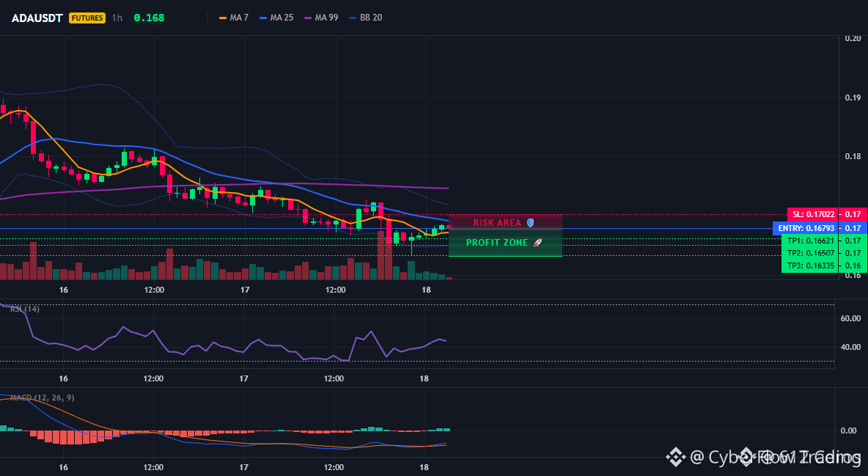The image size is (868, 476).
Task: Click the 17 date label under MACD panel
Action: coord(243,467)
